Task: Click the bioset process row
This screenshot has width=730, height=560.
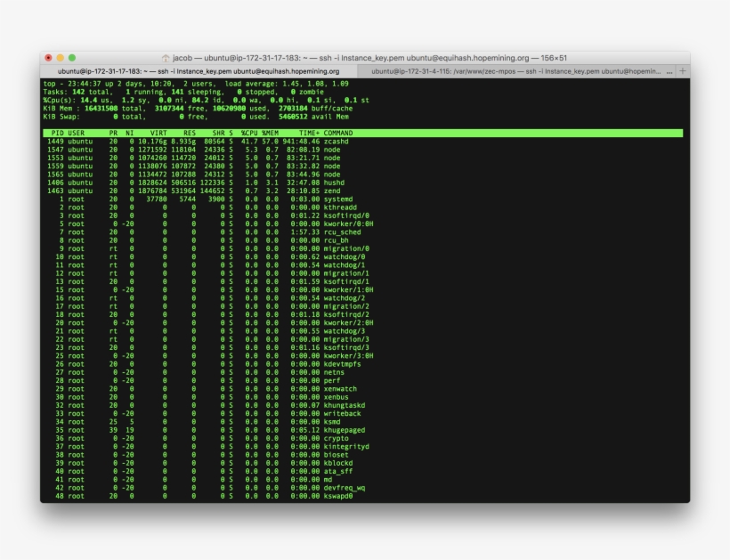Action: pyautogui.click(x=196, y=455)
